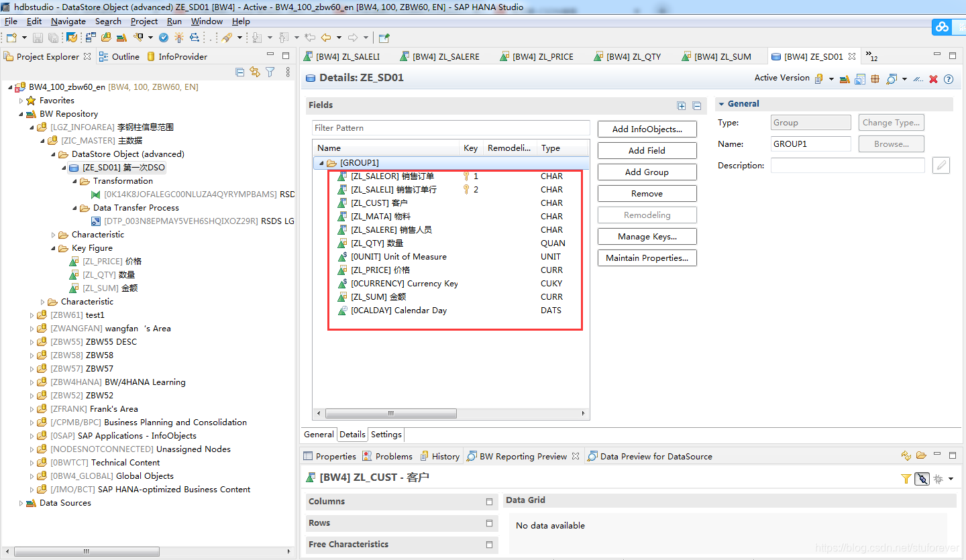This screenshot has width=966, height=560.
Task: Select the [ZL_CUST] 客户 field row
Action: pos(451,203)
